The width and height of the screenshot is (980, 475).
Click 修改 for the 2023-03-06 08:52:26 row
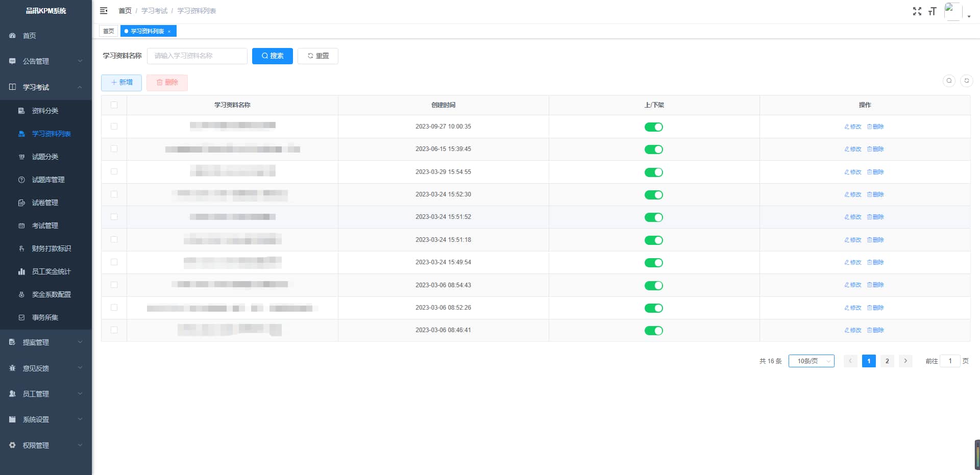(x=853, y=308)
